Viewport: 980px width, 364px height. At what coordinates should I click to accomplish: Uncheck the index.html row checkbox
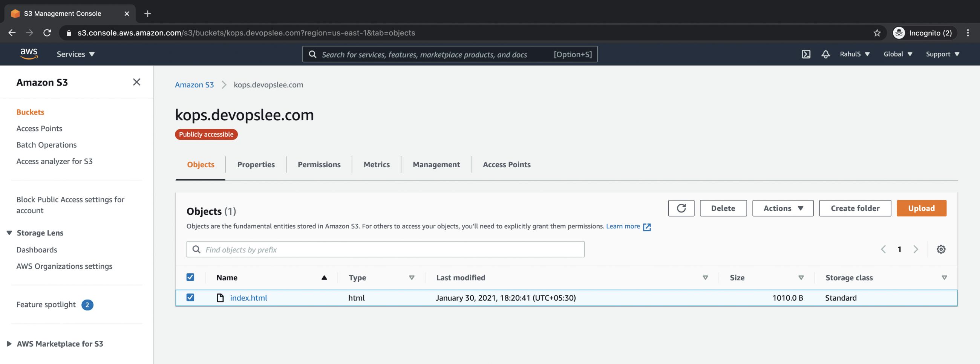pyautogui.click(x=190, y=298)
